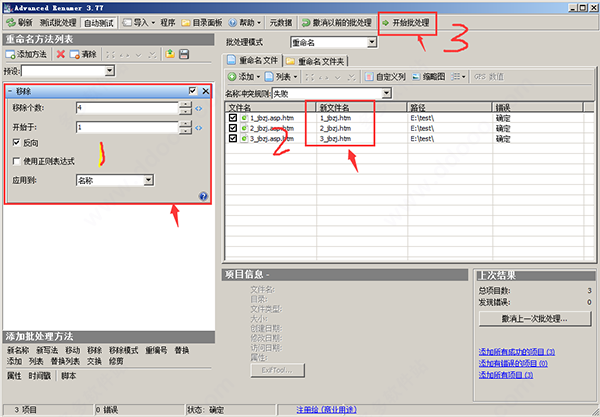Click the 路径 column header

(x=449, y=108)
